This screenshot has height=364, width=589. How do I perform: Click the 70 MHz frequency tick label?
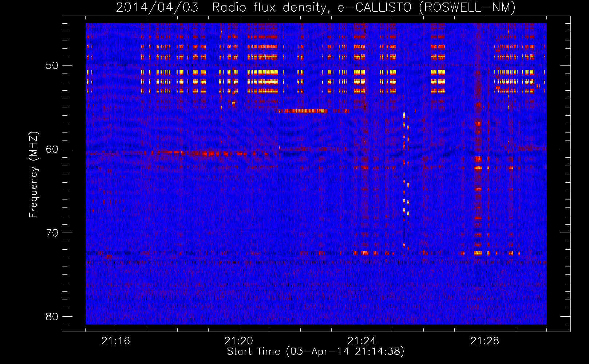(52, 233)
